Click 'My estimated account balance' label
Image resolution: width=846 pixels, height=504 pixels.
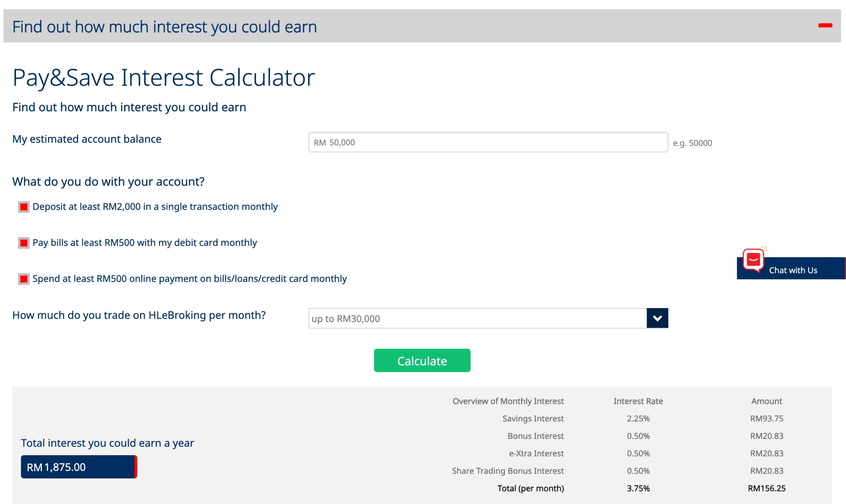pos(87,139)
